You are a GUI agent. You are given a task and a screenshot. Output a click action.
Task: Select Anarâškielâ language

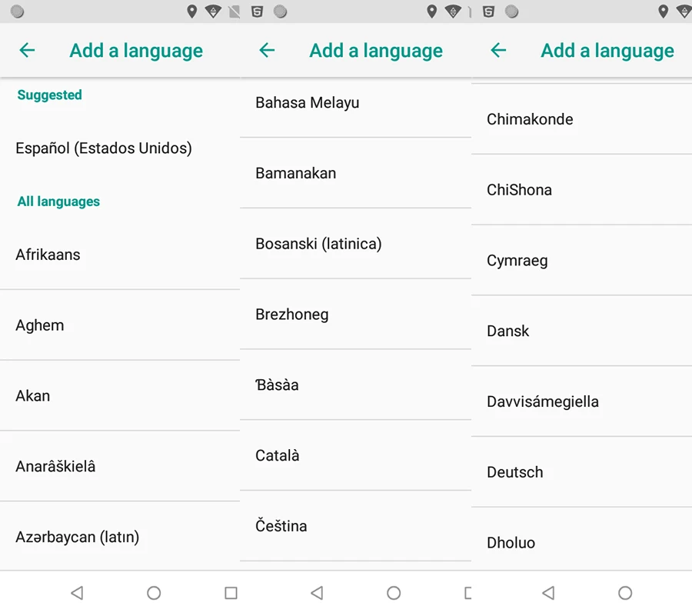click(x=120, y=466)
